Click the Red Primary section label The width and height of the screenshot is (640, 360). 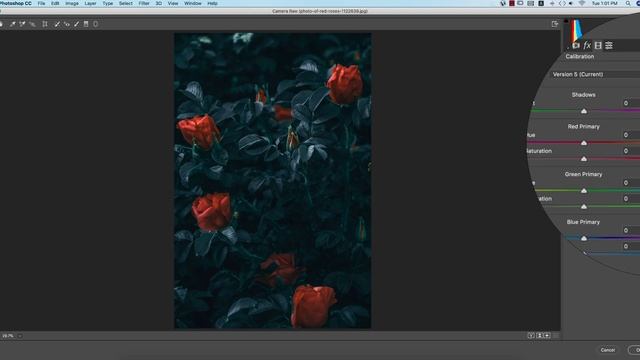coord(584,127)
